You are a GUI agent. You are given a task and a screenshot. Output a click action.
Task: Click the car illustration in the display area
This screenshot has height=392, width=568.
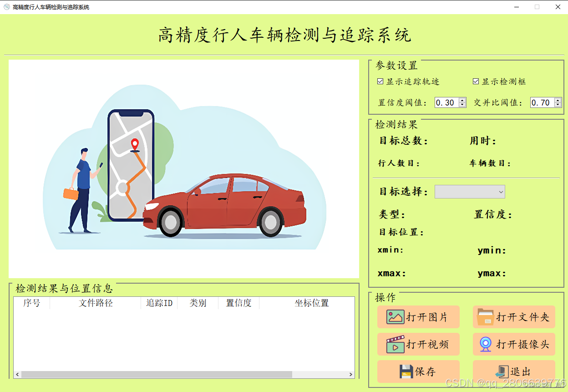tap(224, 205)
